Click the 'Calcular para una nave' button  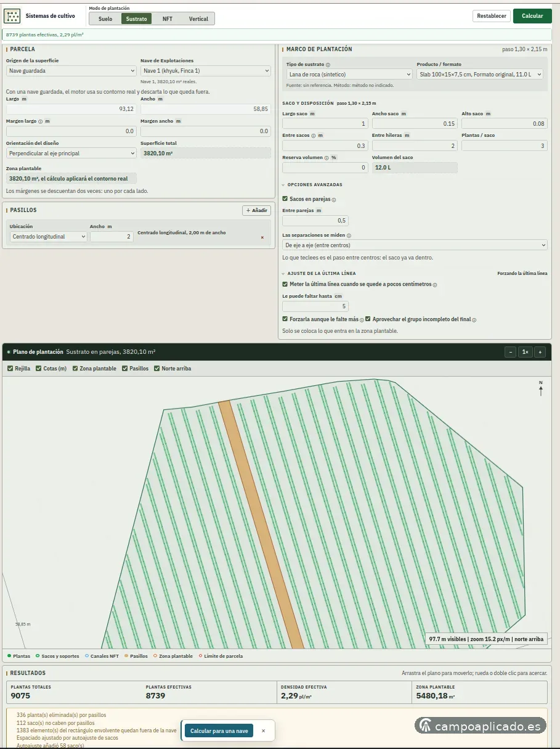[219, 731]
